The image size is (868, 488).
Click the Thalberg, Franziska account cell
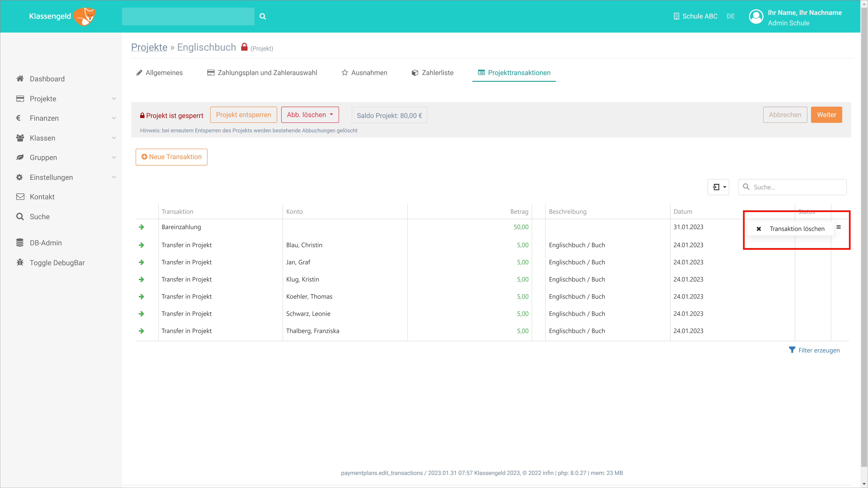pos(313,331)
